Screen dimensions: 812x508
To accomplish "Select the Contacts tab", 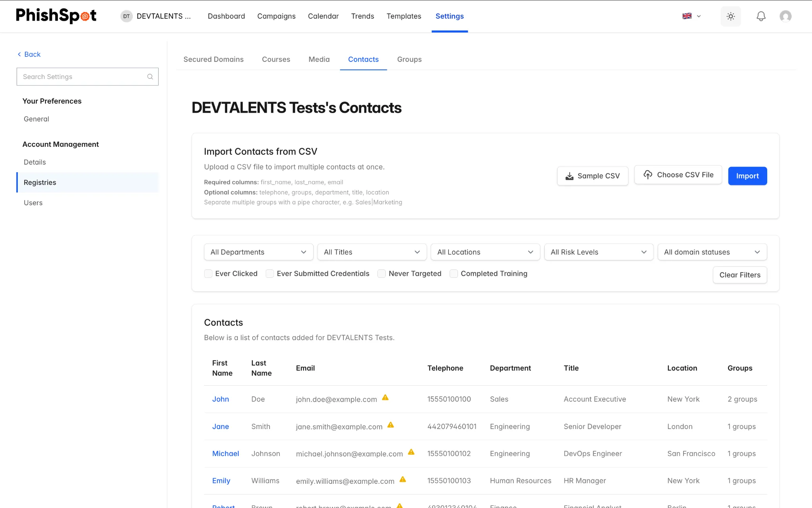I will 363,60.
